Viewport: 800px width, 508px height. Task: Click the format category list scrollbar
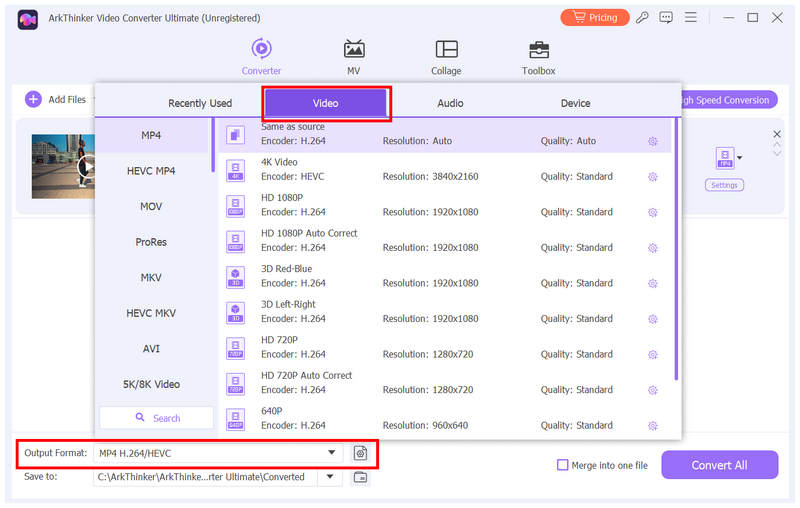pos(213,145)
